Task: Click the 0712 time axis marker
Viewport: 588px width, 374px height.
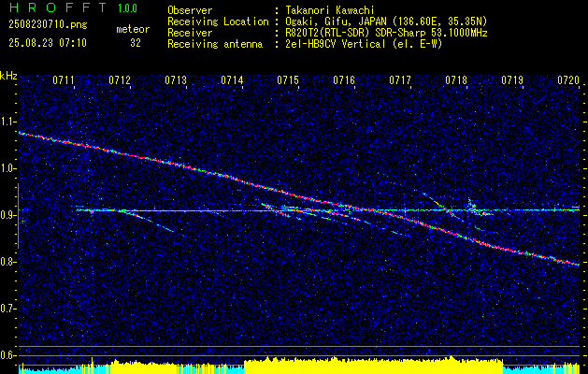Action: click(120, 79)
